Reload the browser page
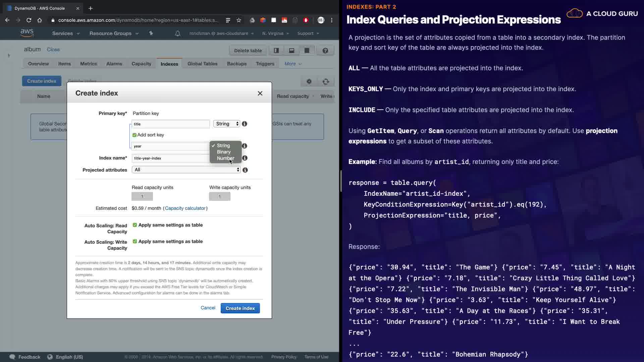644x362 pixels. (x=29, y=20)
